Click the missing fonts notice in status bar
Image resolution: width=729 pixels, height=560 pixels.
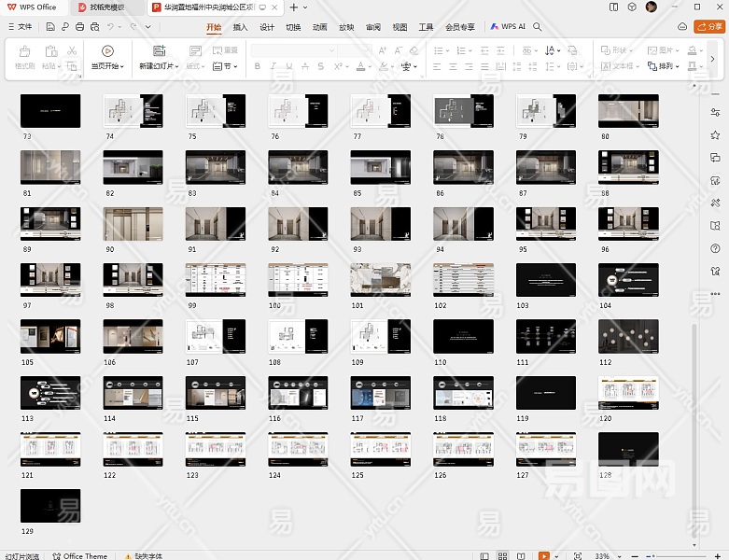[x=147, y=555]
